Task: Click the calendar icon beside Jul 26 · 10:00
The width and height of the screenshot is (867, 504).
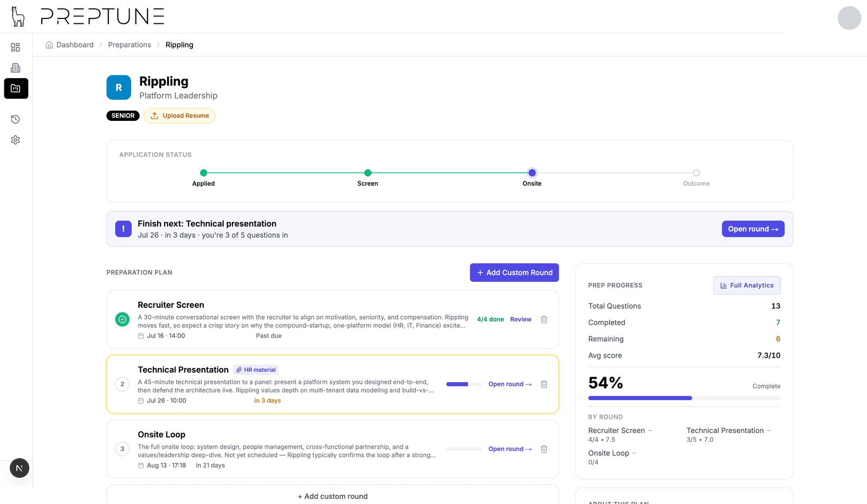Action: point(141,401)
